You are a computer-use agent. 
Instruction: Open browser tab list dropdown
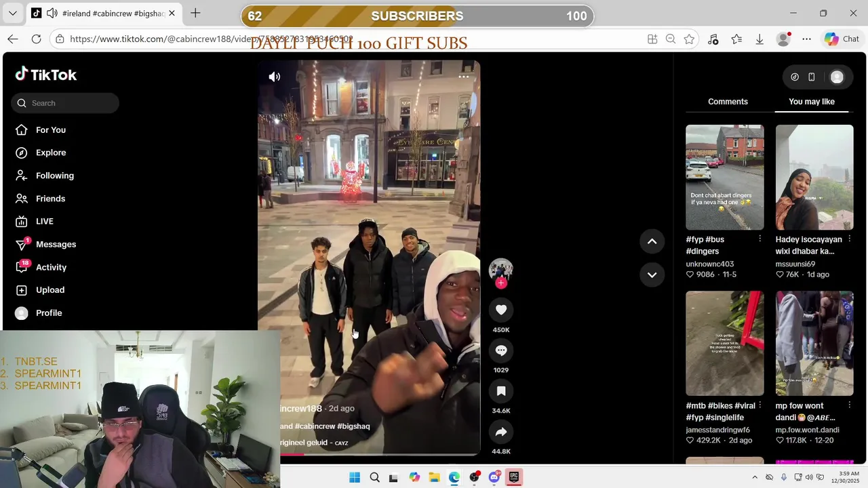tap(12, 13)
